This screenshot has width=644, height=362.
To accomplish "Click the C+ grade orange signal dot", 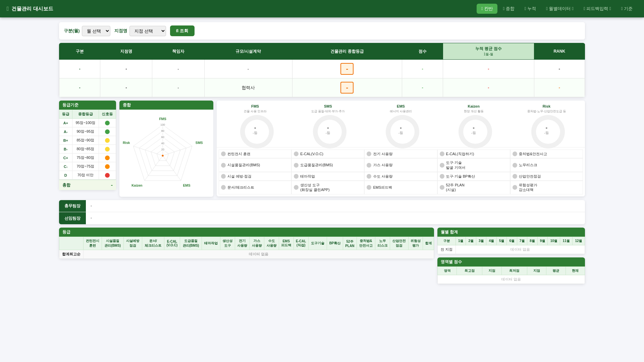I will pos(107,158).
